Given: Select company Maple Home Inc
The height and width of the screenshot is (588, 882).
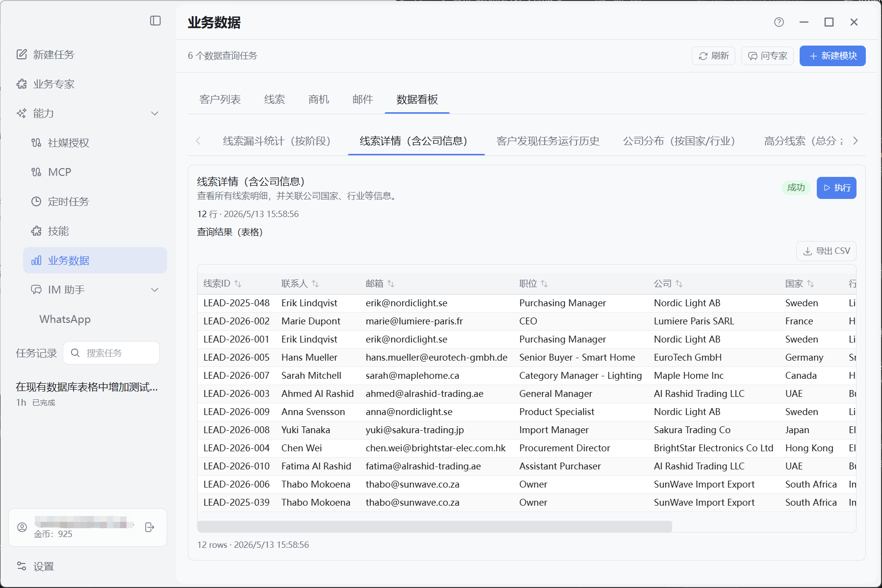Looking at the screenshot, I should (689, 375).
